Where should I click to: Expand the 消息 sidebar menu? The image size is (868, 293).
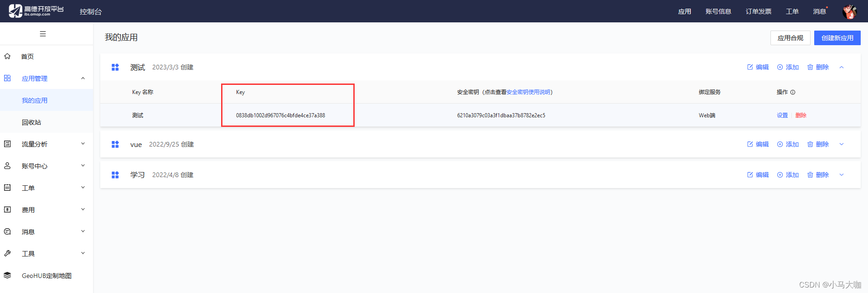pyautogui.click(x=83, y=231)
